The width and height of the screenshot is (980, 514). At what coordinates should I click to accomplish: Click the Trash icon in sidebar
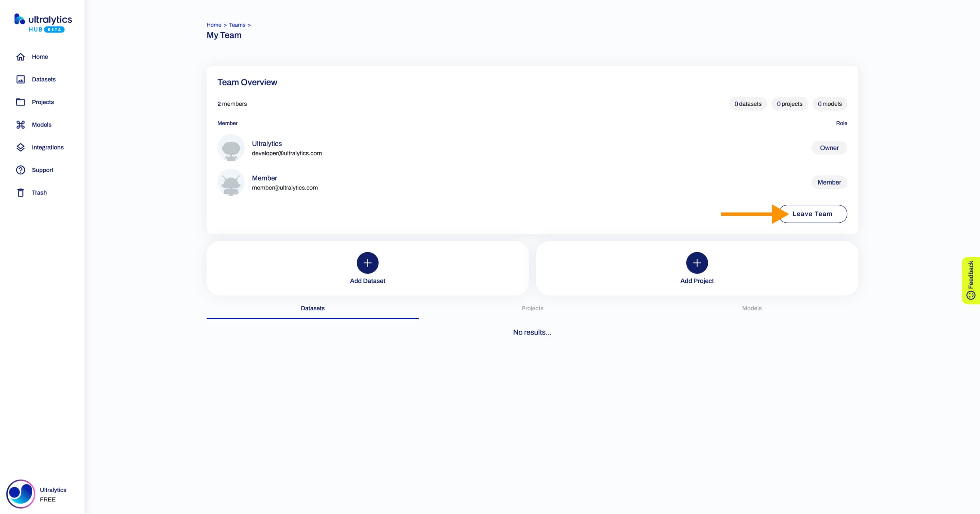pyautogui.click(x=21, y=192)
